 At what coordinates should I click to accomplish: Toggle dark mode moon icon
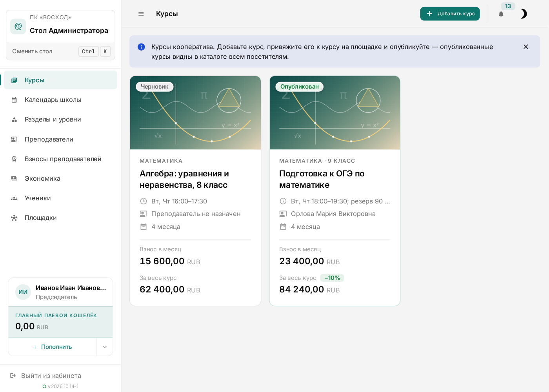coord(524,14)
